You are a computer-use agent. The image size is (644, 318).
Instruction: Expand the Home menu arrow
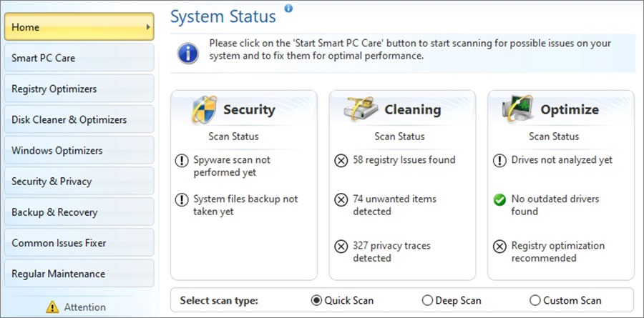tap(148, 27)
